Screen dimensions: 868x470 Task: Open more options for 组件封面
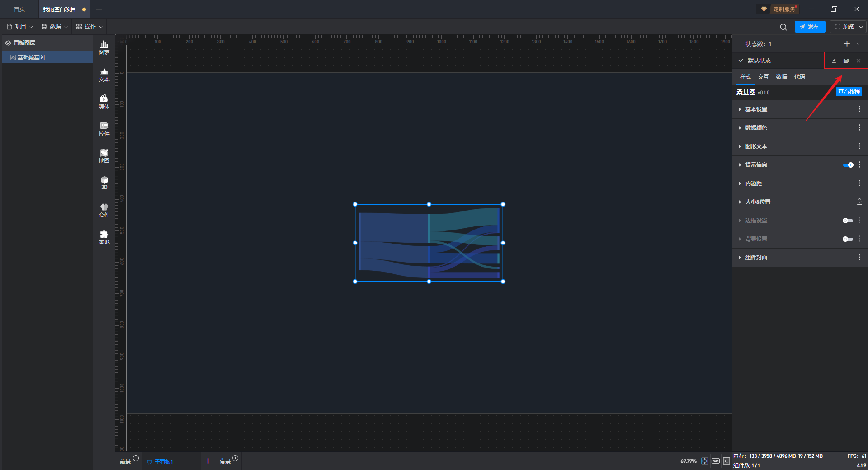859,258
